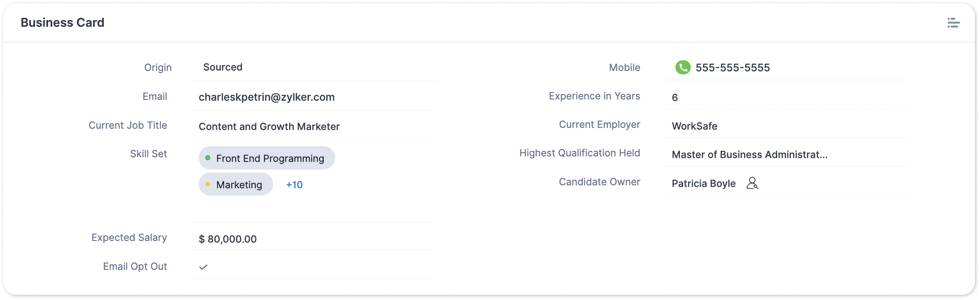Click the mobile number 555-555-5555
The width and height of the screenshot is (980, 300).
[x=732, y=68]
